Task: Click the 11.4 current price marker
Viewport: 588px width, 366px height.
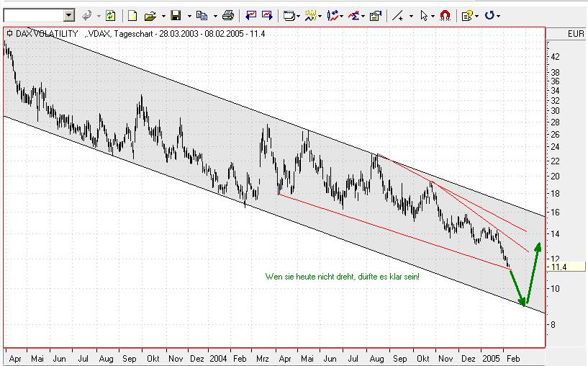Action: (566, 267)
